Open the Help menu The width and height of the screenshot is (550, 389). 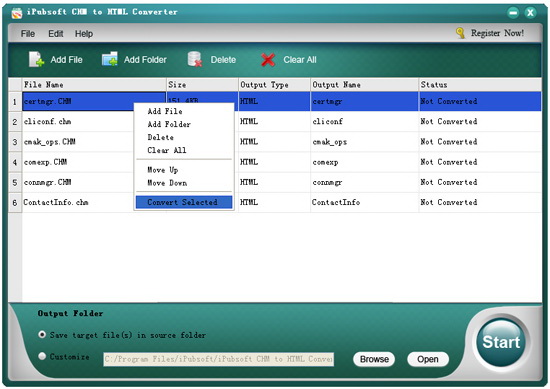[84, 34]
